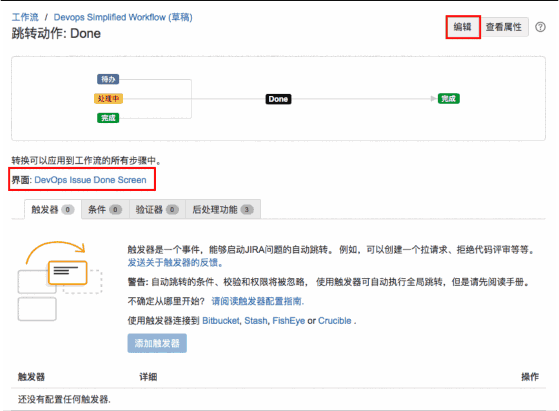The image size is (559, 411).
Task: Open the 条件 conditions tab
Action: pos(105,209)
